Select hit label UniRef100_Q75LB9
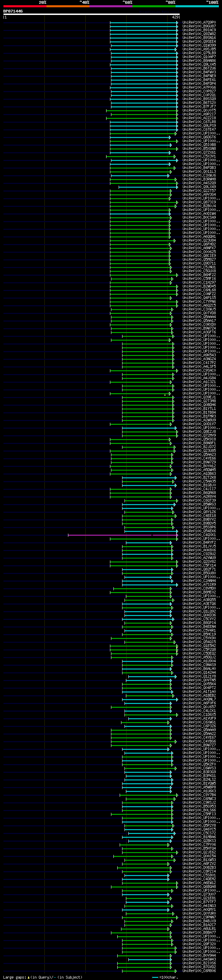The image size is (222, 980). tap(199, 53)
